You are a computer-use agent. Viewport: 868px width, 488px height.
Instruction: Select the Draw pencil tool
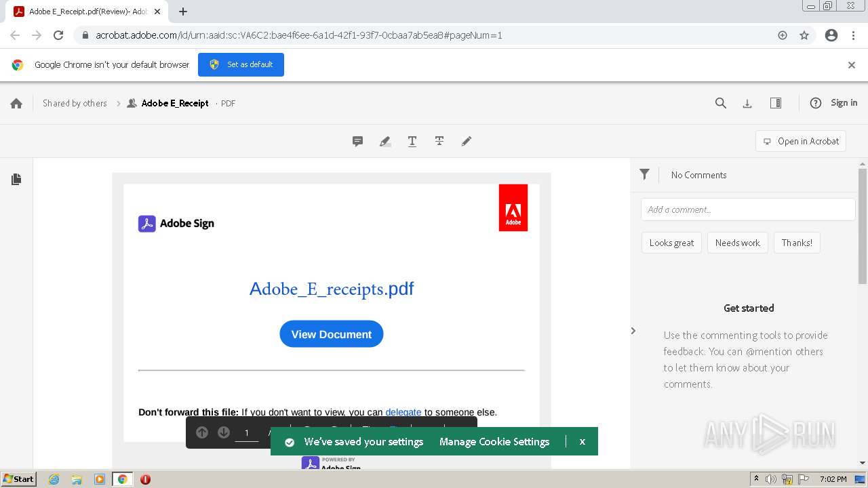(x=467, y=141)
